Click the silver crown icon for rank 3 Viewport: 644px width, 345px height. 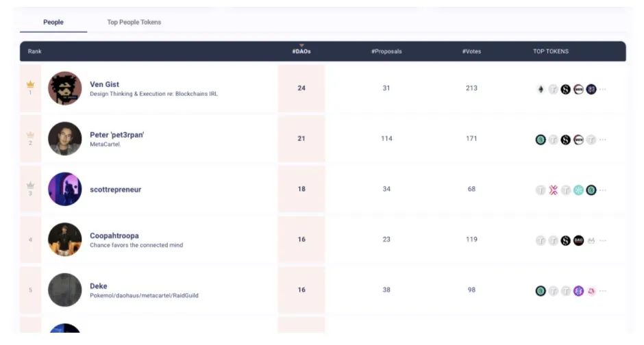point(30,186)
